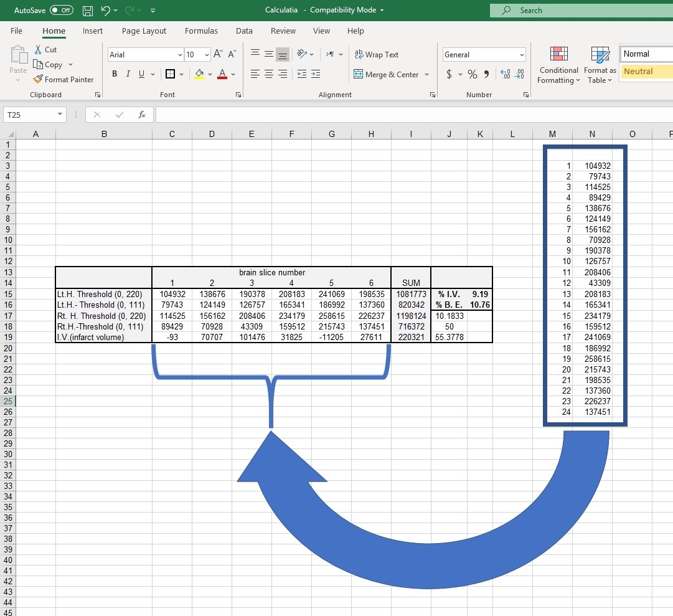Toggle the AutoSave switch
The height and width of the screenshot is (616, 673).
pyautogui.click(x=61, y=11)
